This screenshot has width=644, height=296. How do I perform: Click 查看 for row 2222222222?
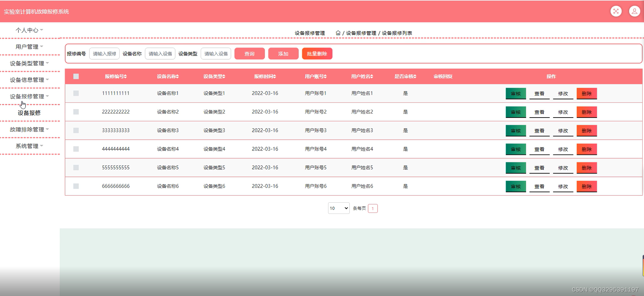tap(539, 112)
